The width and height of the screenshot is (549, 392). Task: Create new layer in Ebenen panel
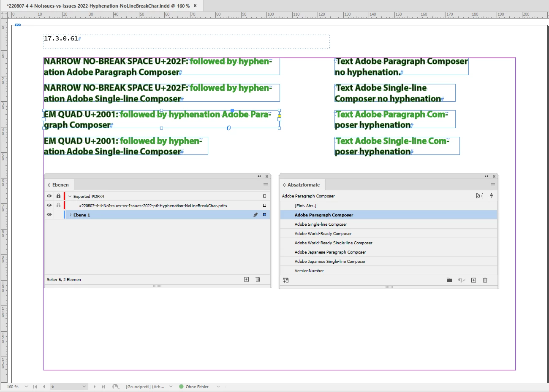pyautogui.click(x=246, y=279)
